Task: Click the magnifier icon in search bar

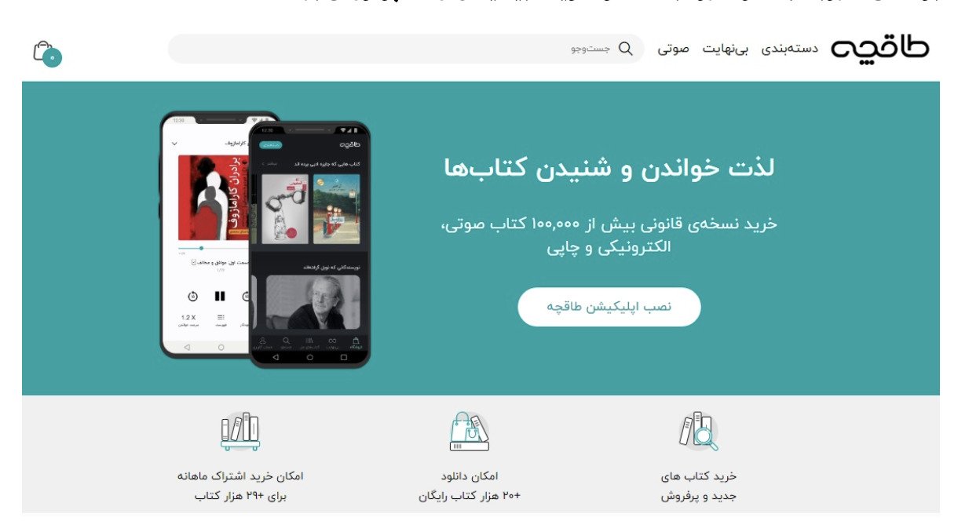Action: coord(626,49)
